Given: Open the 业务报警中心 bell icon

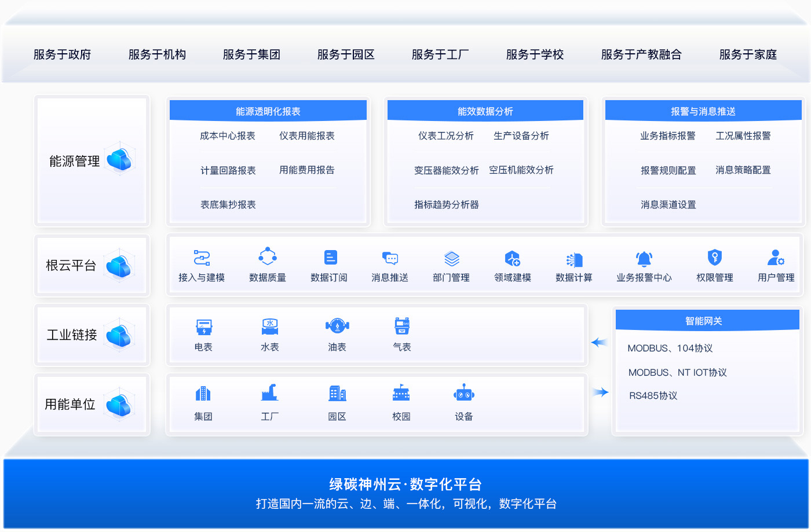Looking at the screenshot, I should click(x=644, y=258).
